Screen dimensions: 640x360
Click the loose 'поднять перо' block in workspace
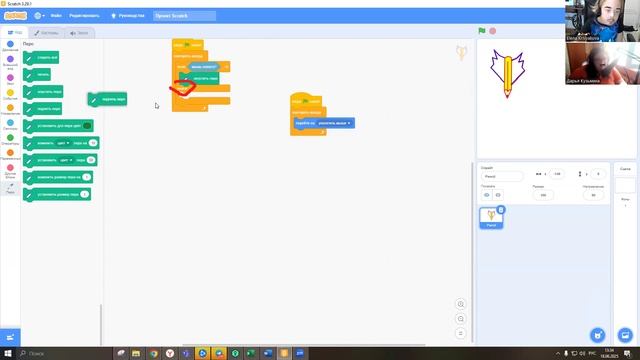click(108, 99)
